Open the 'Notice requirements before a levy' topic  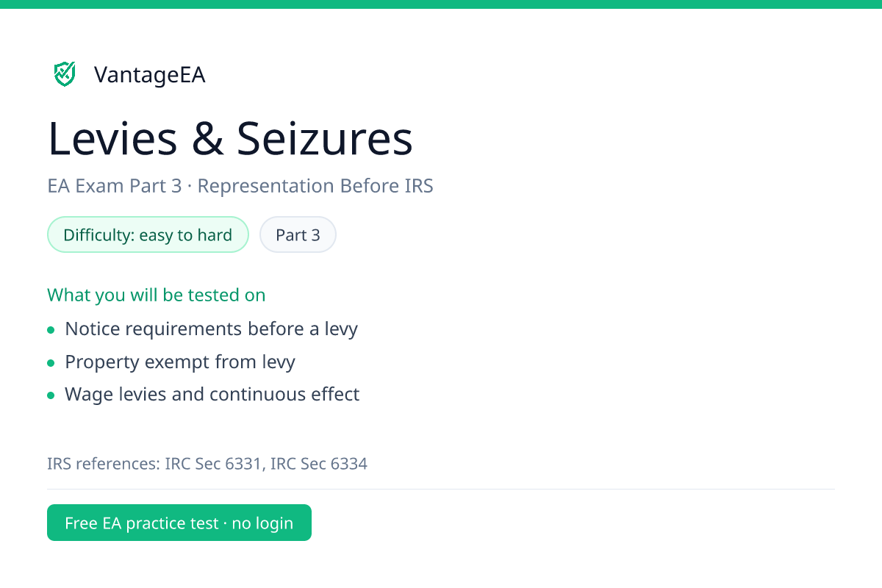(212, 329)
